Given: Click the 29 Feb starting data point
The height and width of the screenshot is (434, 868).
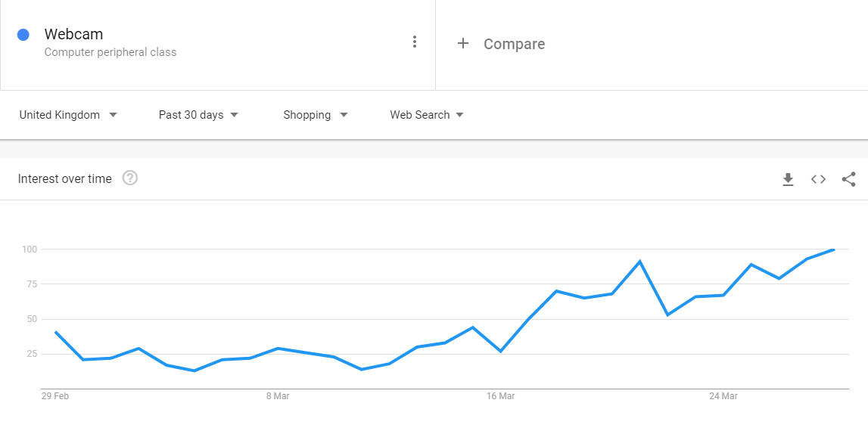Looking at the screenshot, I should (55, 332).
